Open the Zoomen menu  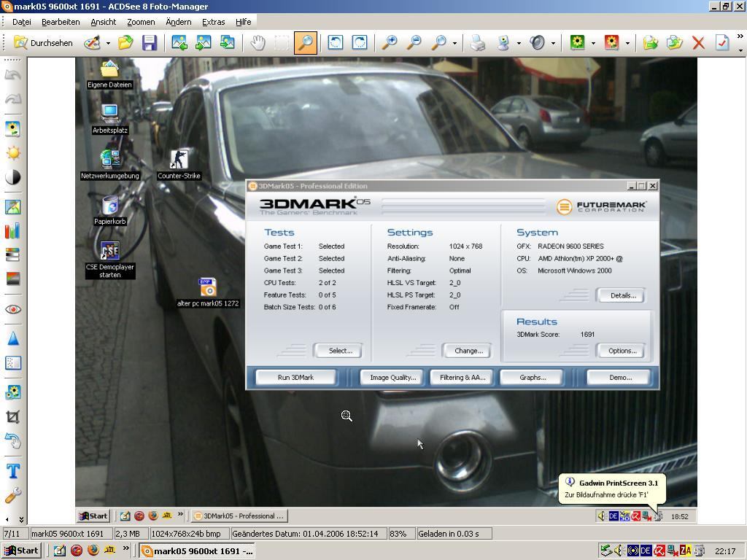pos(141,22)
